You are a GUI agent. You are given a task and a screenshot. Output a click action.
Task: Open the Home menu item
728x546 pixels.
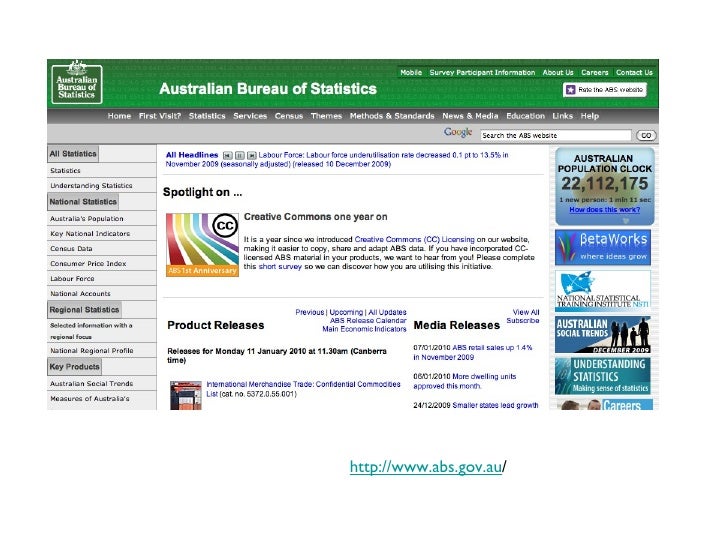click(x=119, y=116)
